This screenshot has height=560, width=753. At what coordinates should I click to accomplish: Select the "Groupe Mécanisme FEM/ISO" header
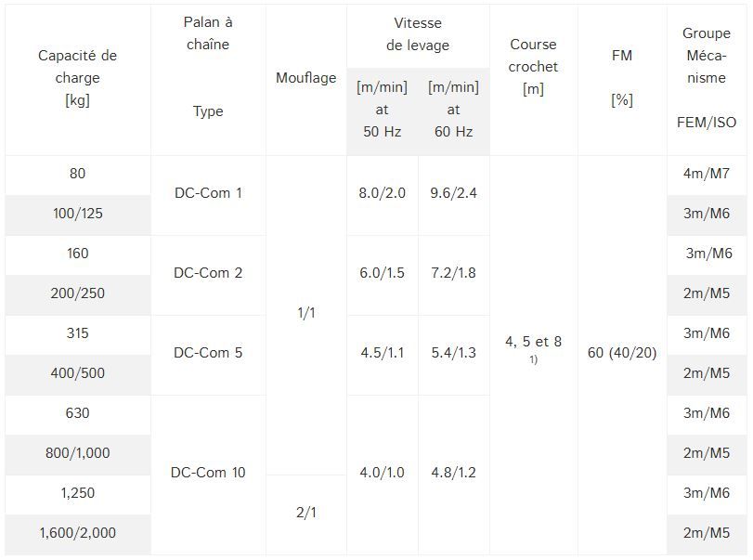707,78
